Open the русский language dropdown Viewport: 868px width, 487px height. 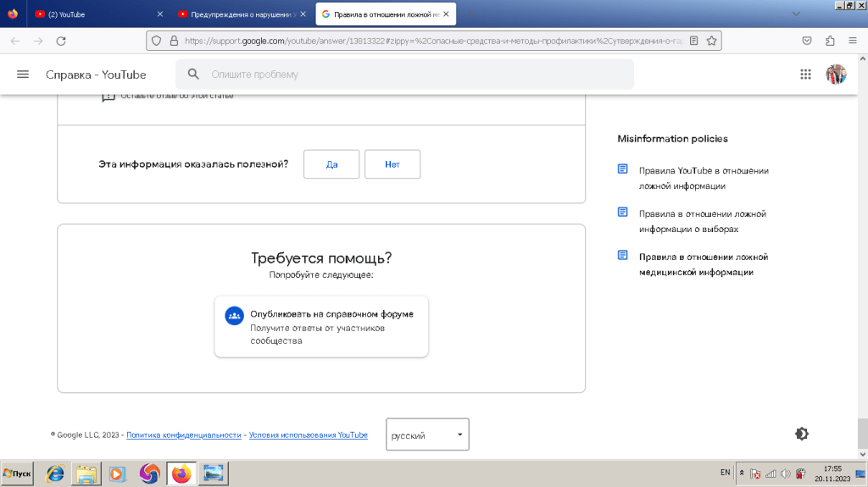pos(427,434)
